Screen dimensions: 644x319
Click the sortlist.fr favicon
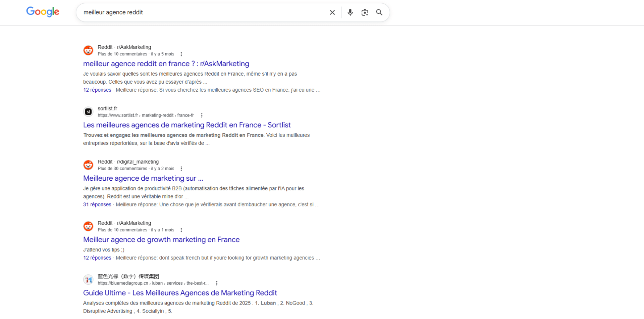88,112
